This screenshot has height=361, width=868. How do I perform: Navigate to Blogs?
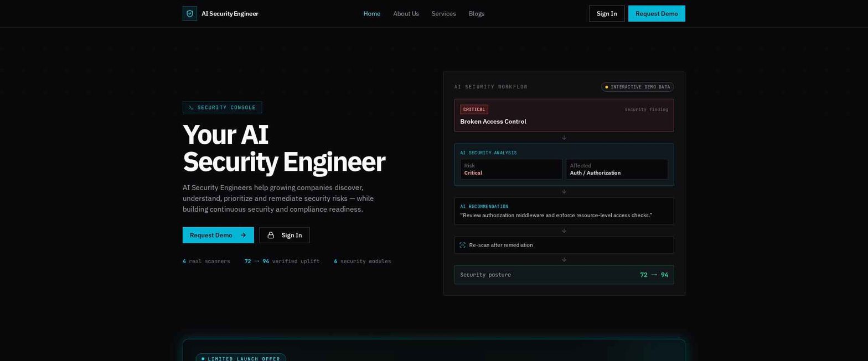click(x=477, y=14)
